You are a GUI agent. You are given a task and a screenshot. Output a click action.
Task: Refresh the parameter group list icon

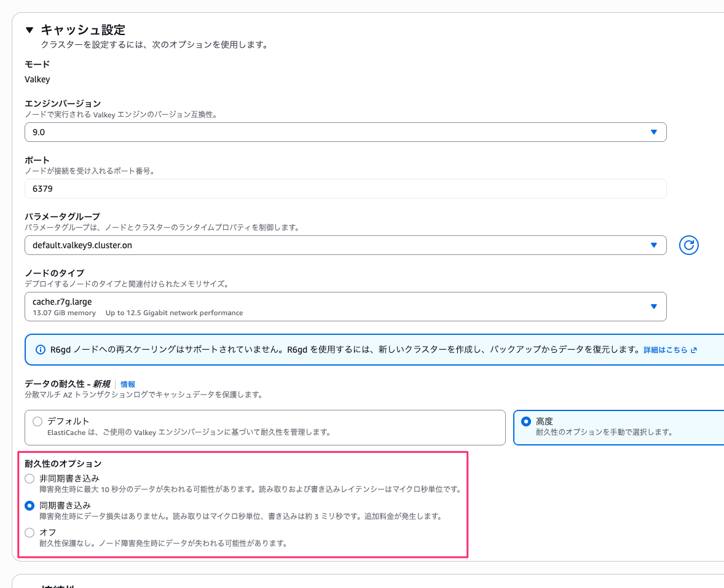(688, 245)
